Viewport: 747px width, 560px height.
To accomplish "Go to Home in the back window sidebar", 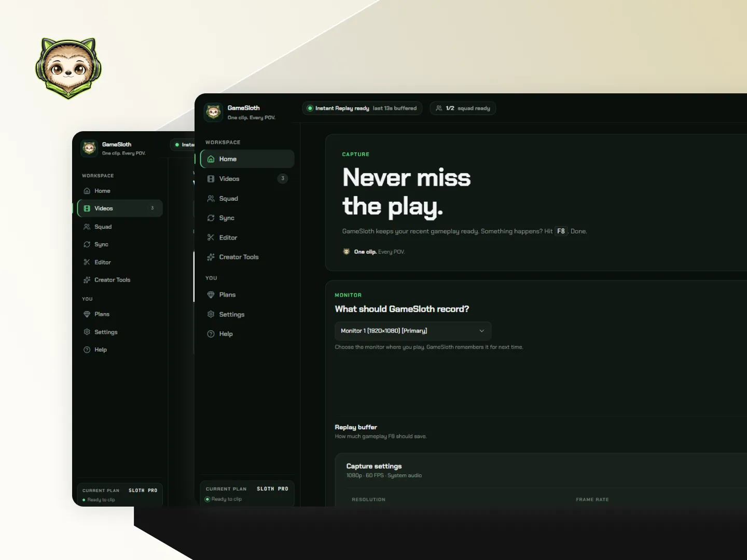I will [120, 191].
